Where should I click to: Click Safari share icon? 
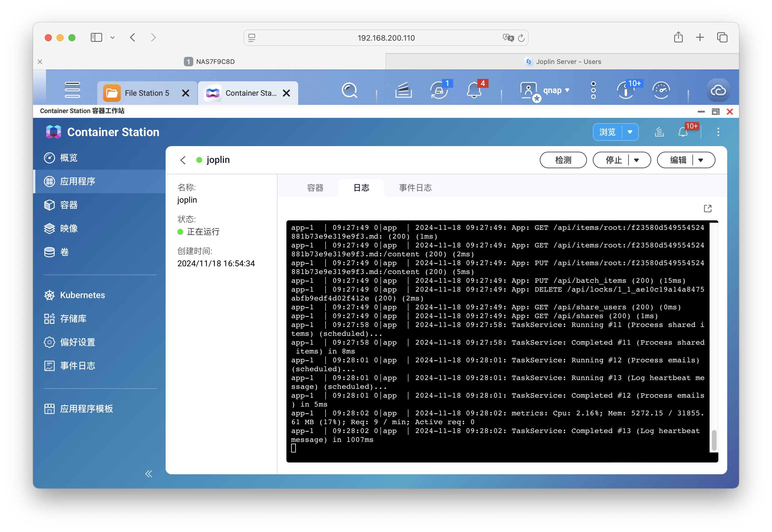[x=678, y=37]
